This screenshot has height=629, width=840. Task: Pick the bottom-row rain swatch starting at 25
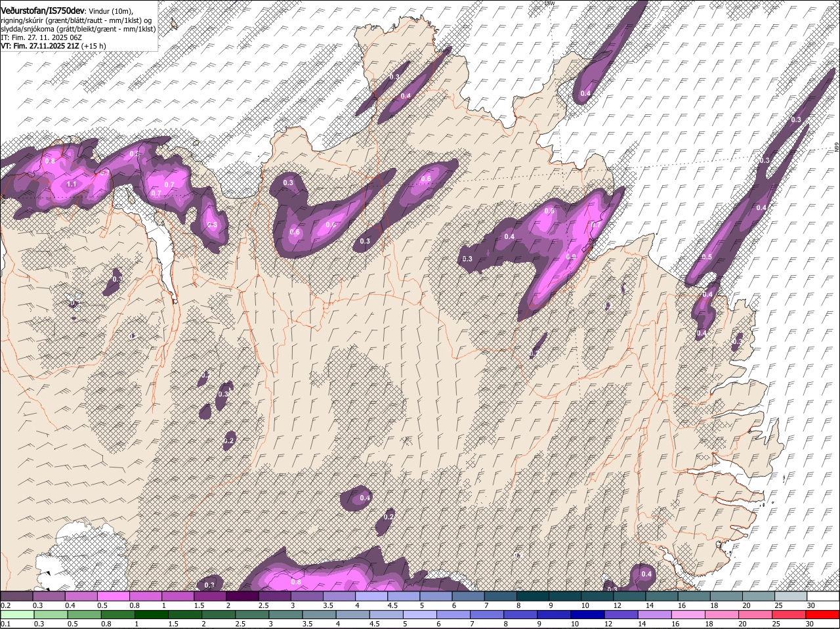tap(789, 615)
